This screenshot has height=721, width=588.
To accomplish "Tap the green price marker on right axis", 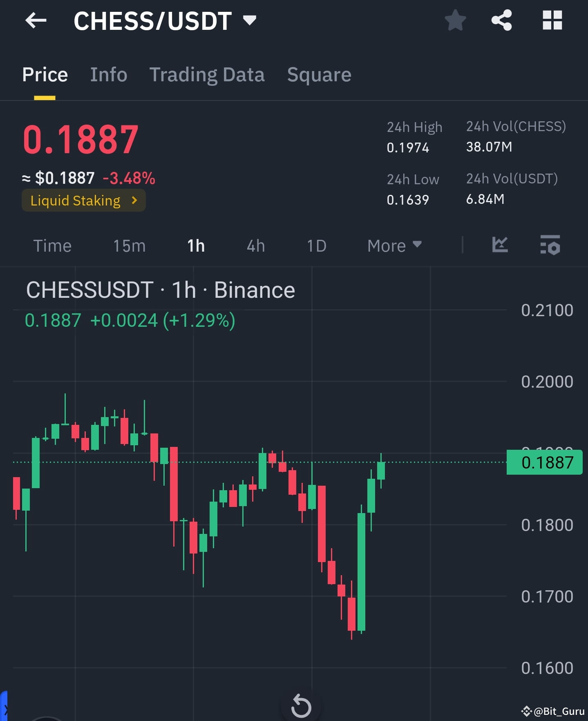I will 544,462.
